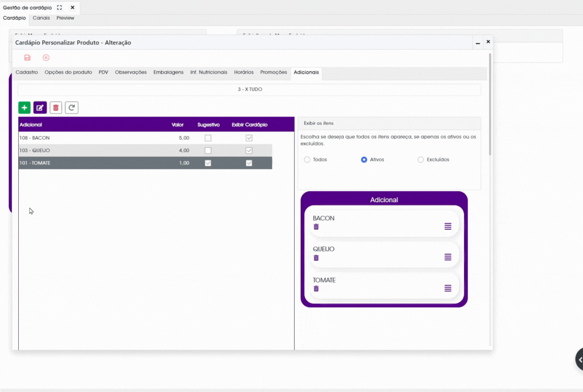Select the 103 - QUEIJO row
This screenshot has height=392, width=583.
pos(145,151)
